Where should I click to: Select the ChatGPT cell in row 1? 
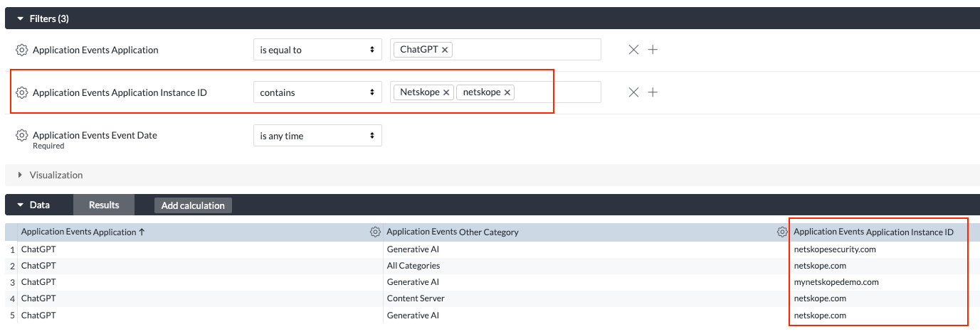[x=38, y=249]
